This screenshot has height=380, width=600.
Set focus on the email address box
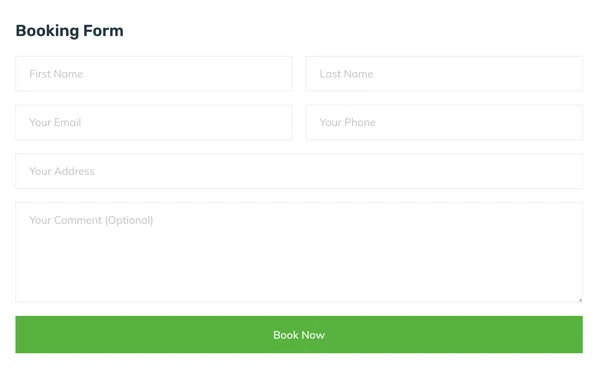[x=154, y=122]
